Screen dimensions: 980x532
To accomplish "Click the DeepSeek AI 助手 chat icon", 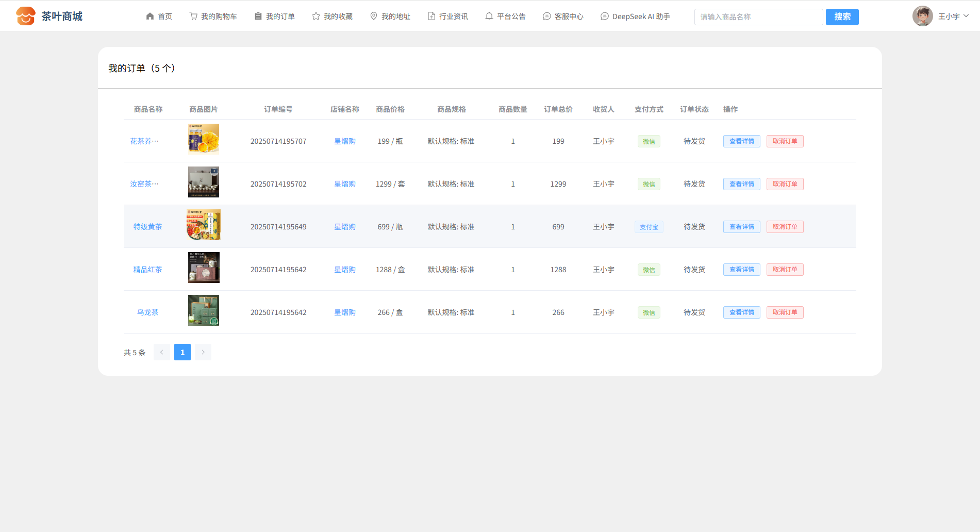I will tap(605, 16).
